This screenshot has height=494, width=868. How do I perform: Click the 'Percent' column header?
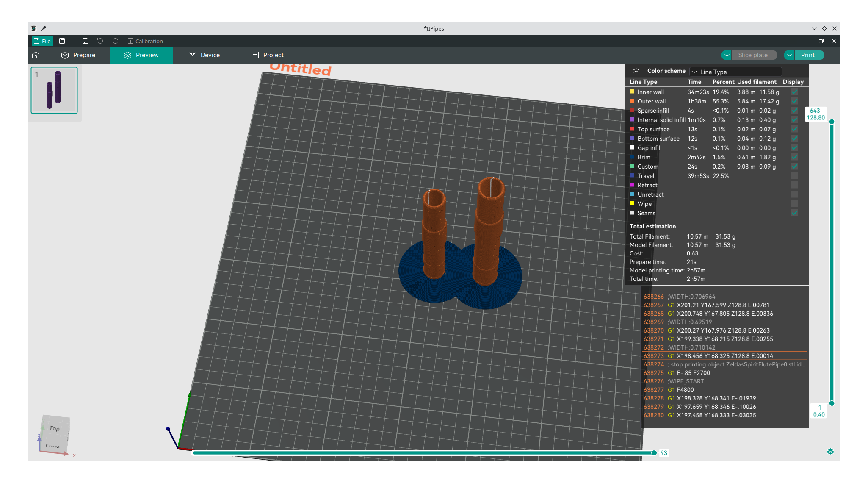[x=723, y=82]
